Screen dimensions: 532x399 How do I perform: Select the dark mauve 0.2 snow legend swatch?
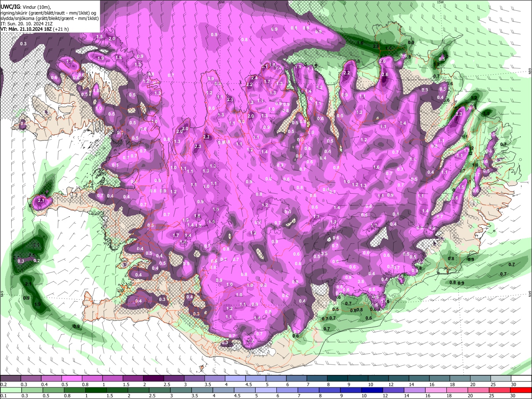point(10,379)
